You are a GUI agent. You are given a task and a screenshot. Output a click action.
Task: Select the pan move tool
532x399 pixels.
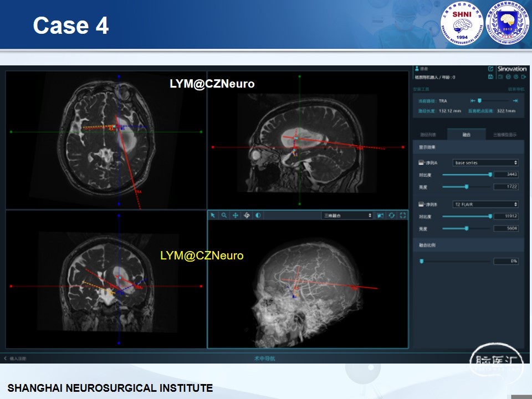click(236, 215)
